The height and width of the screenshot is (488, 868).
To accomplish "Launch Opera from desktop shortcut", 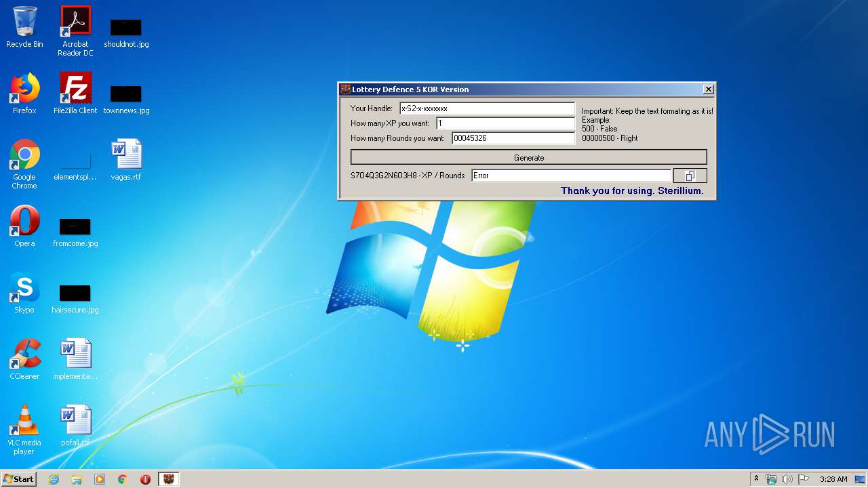I will [24, 226].
